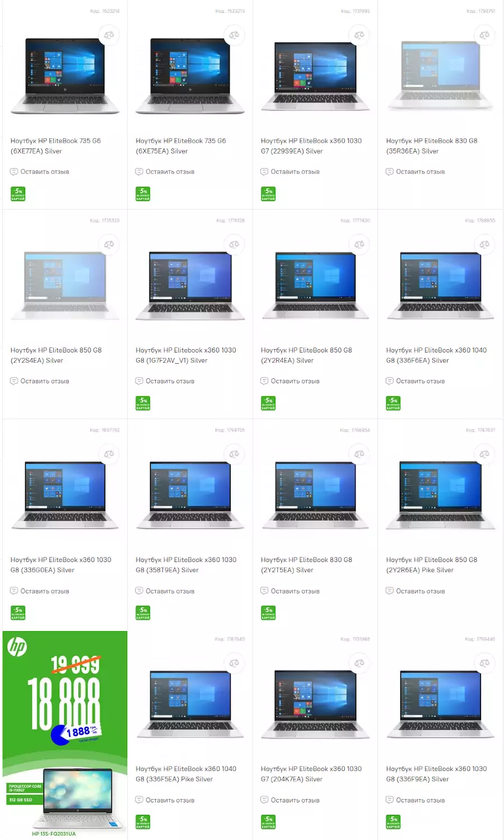
Task: Open title link for EliteBook 850 G8 (2Y2S4EA) Silver
Action: [56, 355]
